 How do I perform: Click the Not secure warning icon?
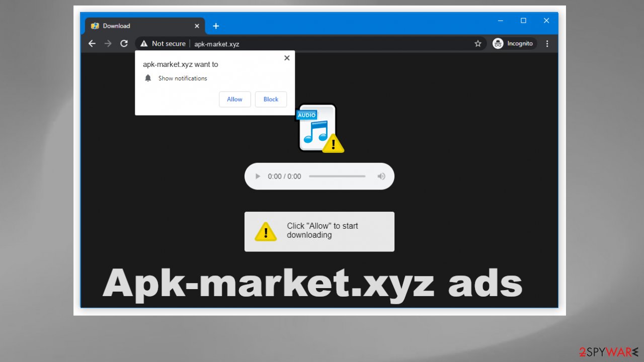tap(144, 43)
